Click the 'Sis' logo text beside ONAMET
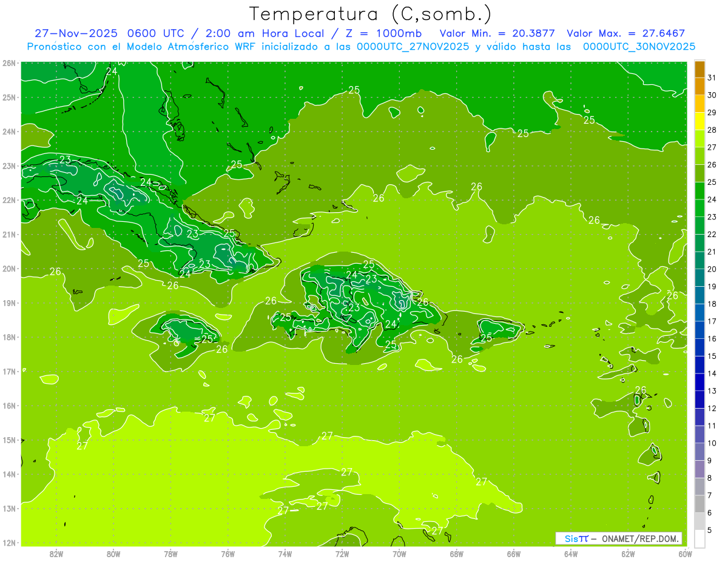 pyautogui.click(x=570, y=538)
